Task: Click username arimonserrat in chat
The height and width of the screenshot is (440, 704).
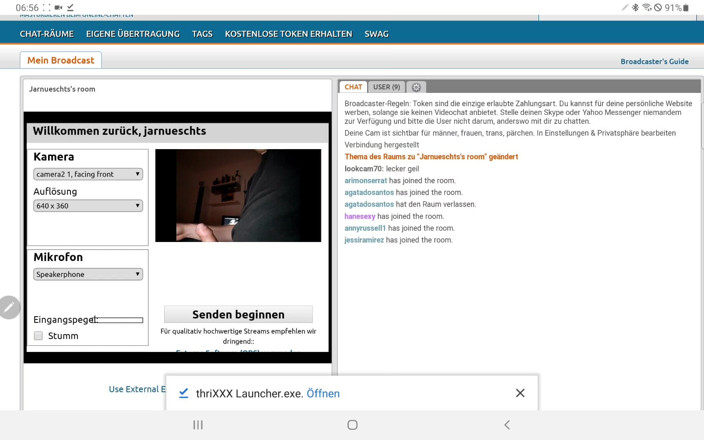Action: click(x=365, y=180)
